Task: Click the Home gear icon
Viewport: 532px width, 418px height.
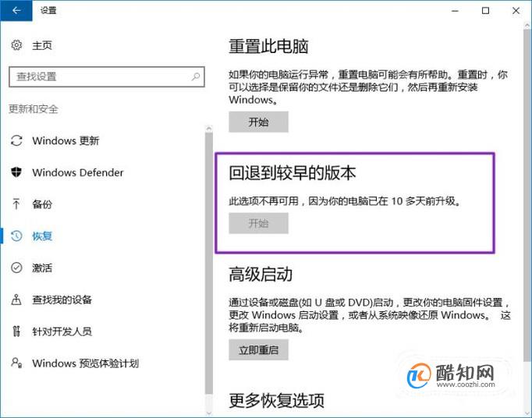Action: (16, 44)
